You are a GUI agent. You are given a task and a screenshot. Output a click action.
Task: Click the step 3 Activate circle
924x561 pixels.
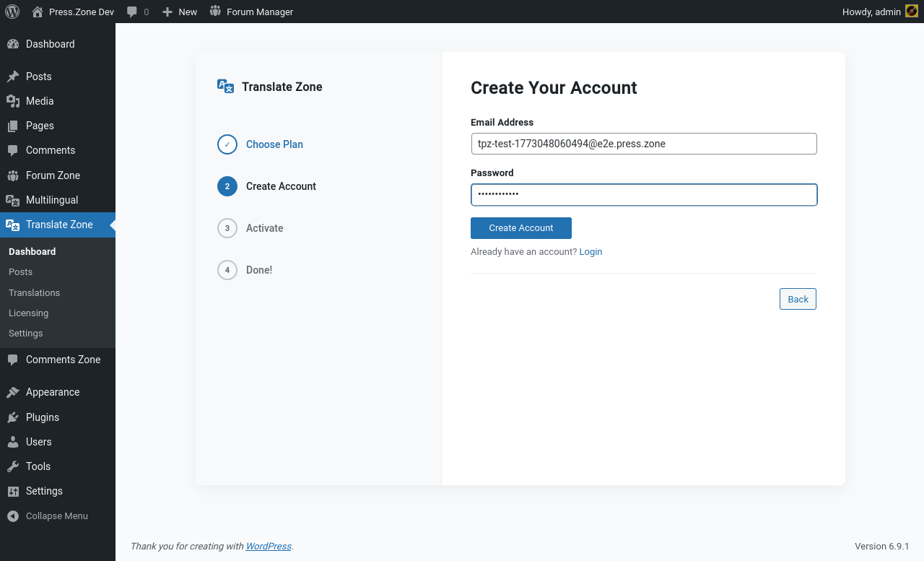pos(227,228)
